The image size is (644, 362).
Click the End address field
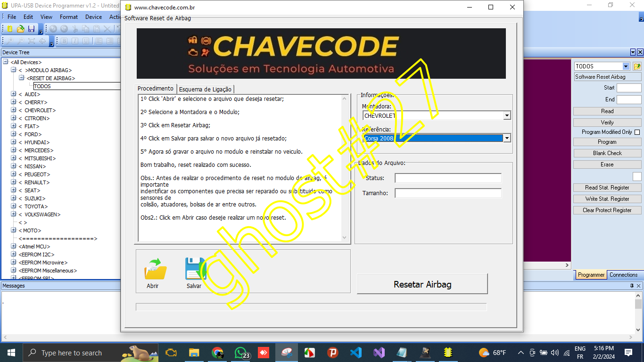(629, 99)
